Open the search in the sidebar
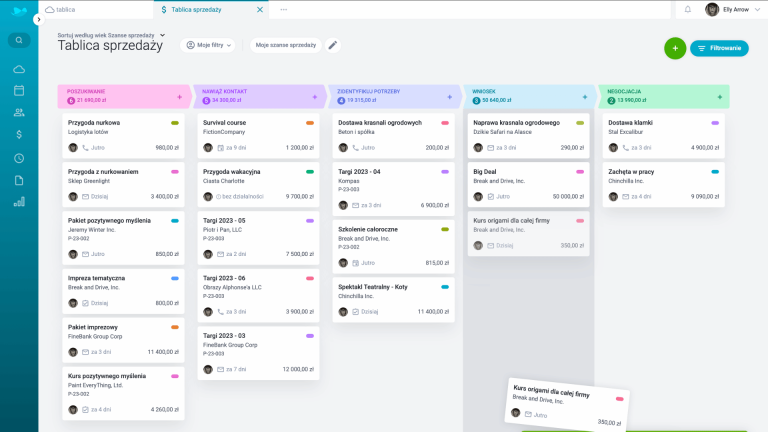 pyautogui.click(x=19, y=41)
